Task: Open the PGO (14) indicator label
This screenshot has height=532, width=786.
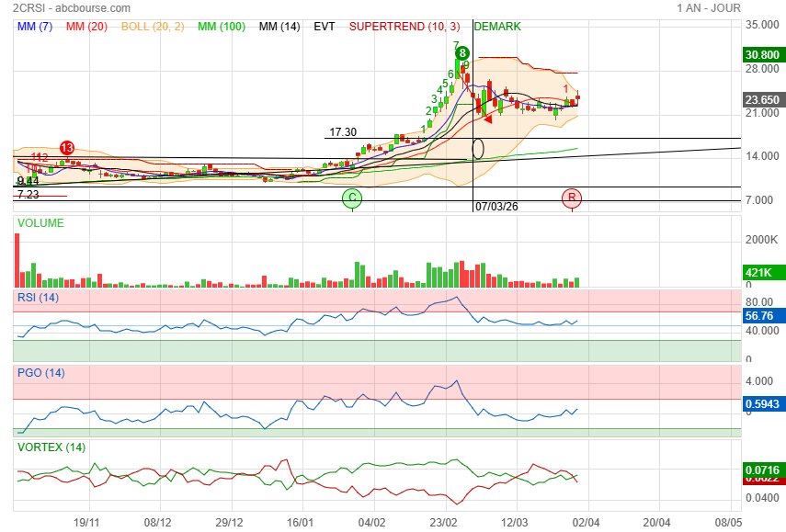Action: click(40, 373)
